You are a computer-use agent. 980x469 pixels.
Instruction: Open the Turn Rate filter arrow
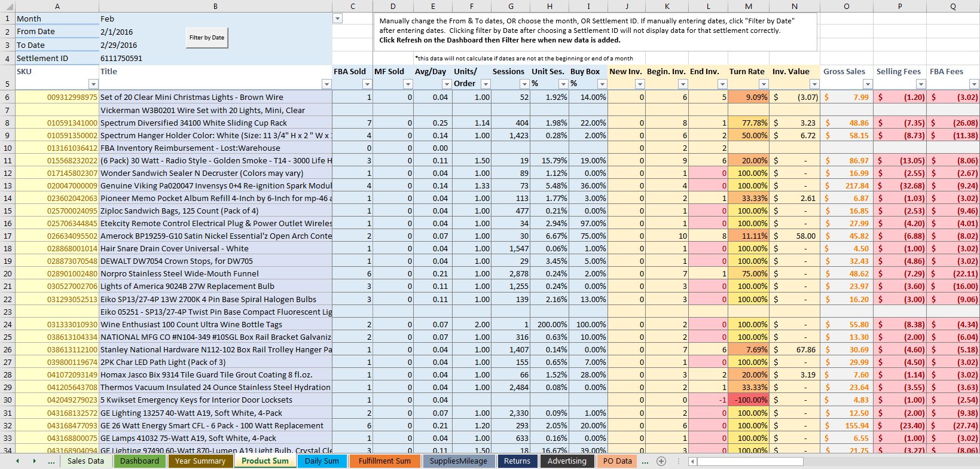(x=763, y=84)
